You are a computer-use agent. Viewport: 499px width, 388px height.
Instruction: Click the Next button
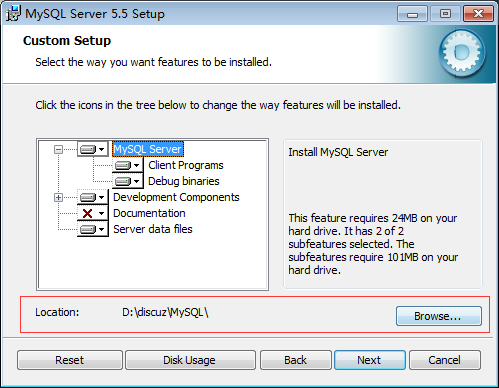point(370,360)
